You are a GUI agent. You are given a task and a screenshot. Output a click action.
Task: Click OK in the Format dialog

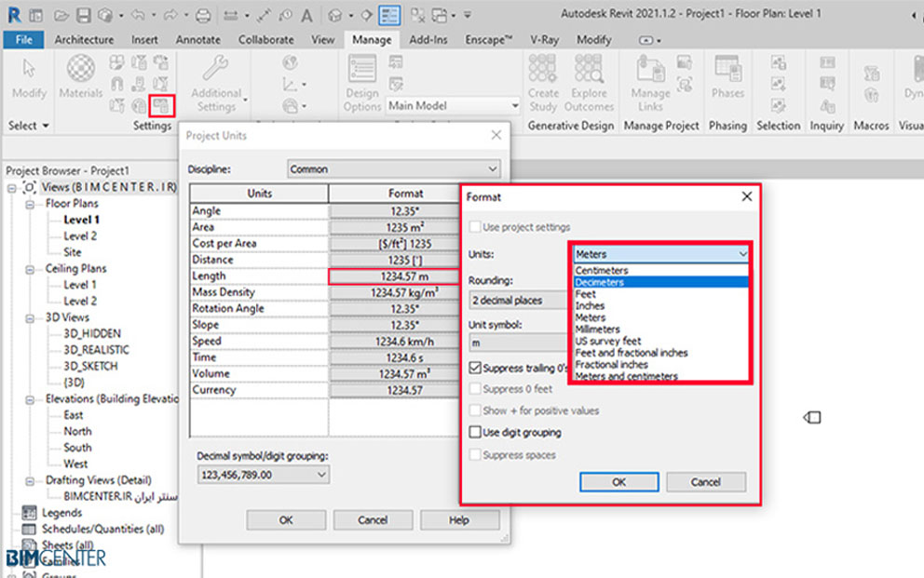tap(618, 482)
